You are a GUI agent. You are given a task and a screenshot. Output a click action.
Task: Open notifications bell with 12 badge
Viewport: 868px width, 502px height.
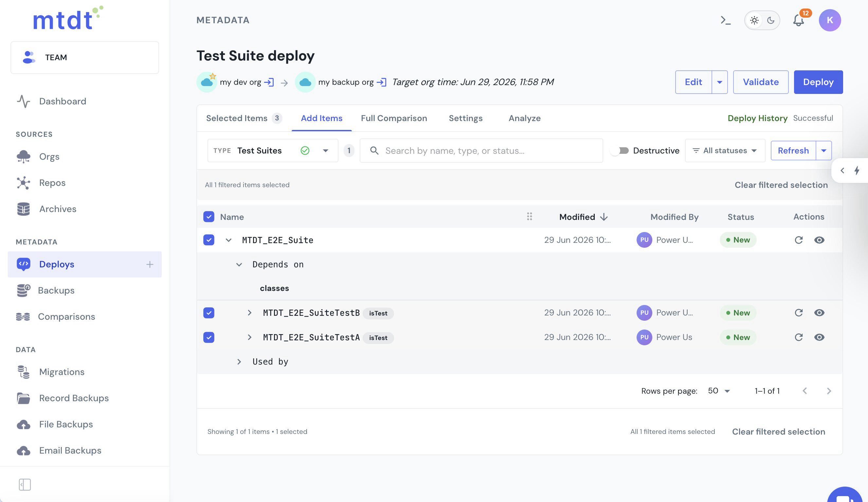[x=799, y=20]
